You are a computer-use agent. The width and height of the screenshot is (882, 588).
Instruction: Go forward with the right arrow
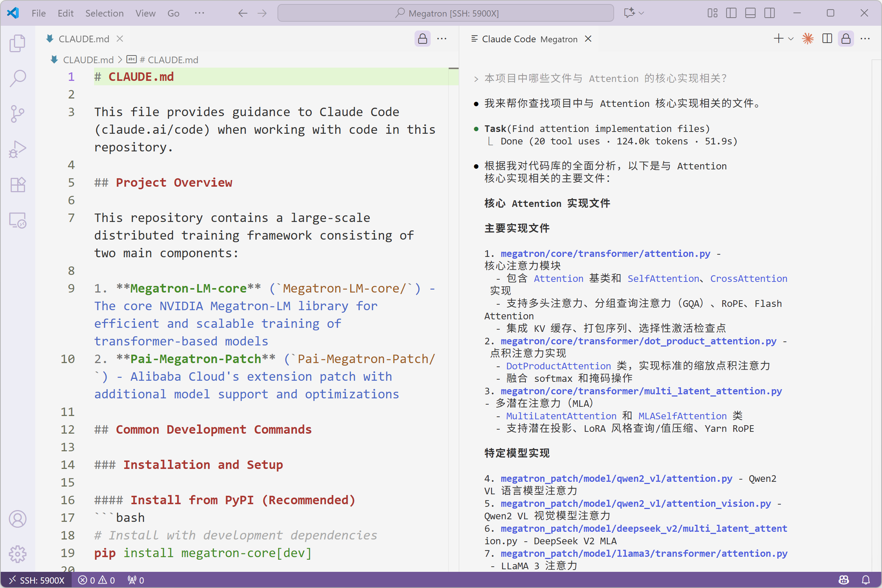coord(262,14)
